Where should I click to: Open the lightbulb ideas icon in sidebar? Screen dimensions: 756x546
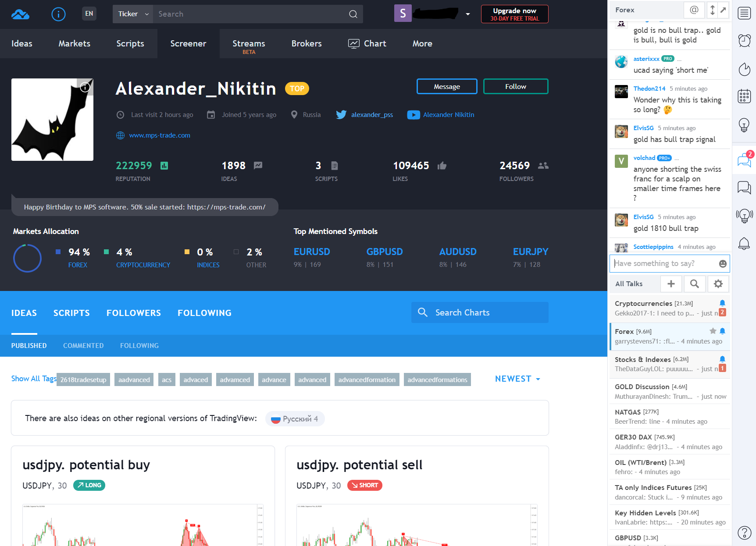[744, 125]
